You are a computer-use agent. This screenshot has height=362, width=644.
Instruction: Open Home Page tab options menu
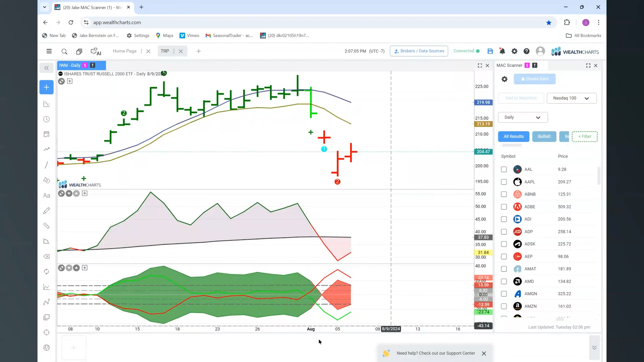(x=141, y=51)
